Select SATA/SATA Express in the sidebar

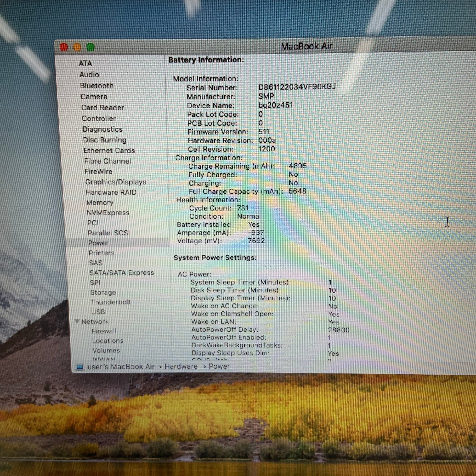point(122,273)
